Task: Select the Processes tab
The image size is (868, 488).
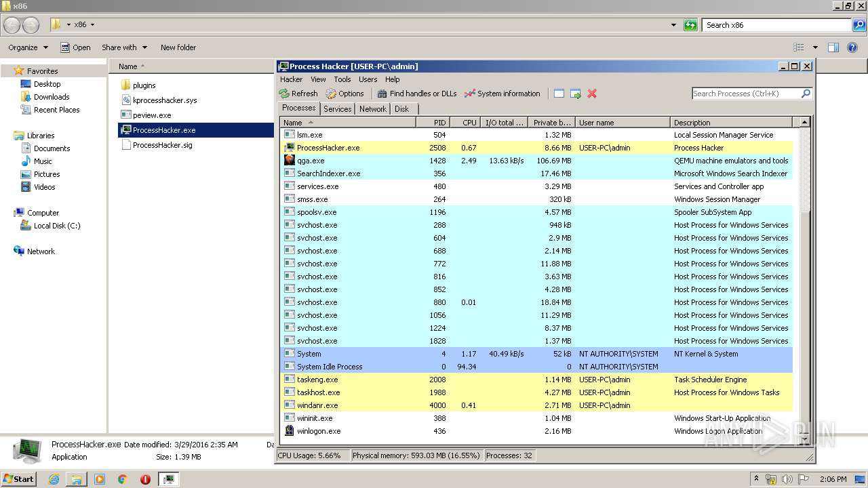Action: 298,108
